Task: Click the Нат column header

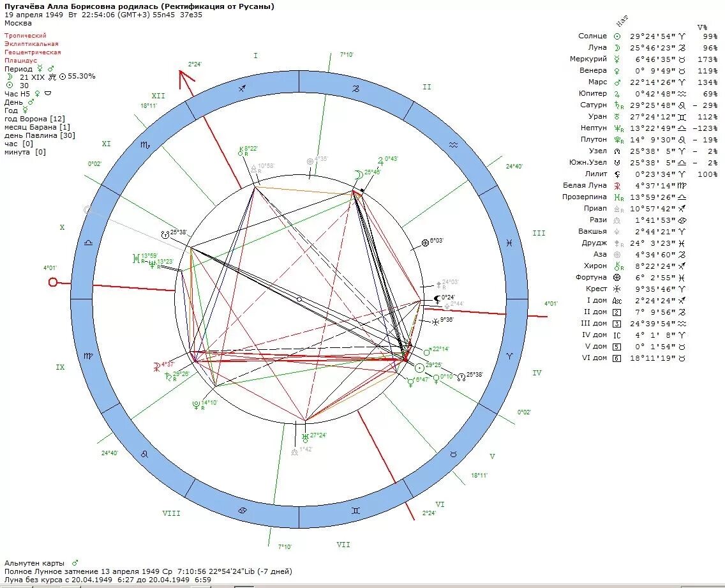Action: 622,21
